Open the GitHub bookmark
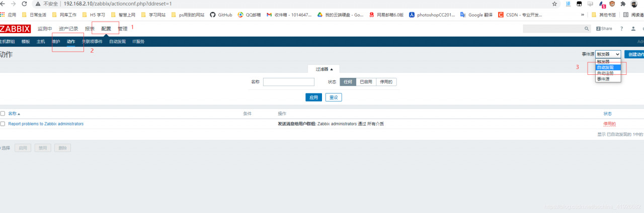 [x=221, y=15]
